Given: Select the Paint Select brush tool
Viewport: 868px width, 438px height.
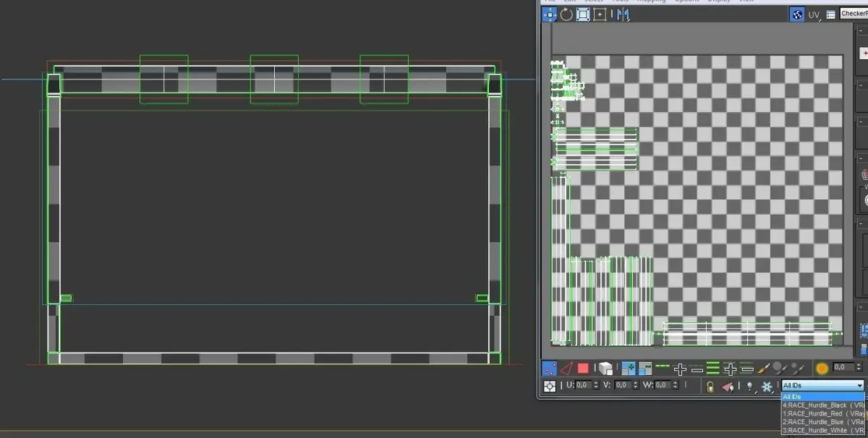Looking at the screenshot, I should pos(763,369).
